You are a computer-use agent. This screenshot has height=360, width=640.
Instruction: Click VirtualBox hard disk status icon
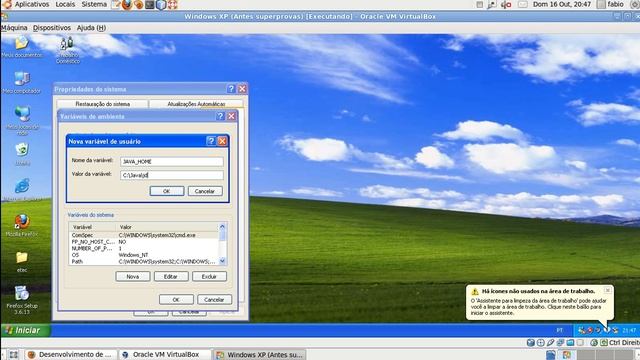(531, 342)
